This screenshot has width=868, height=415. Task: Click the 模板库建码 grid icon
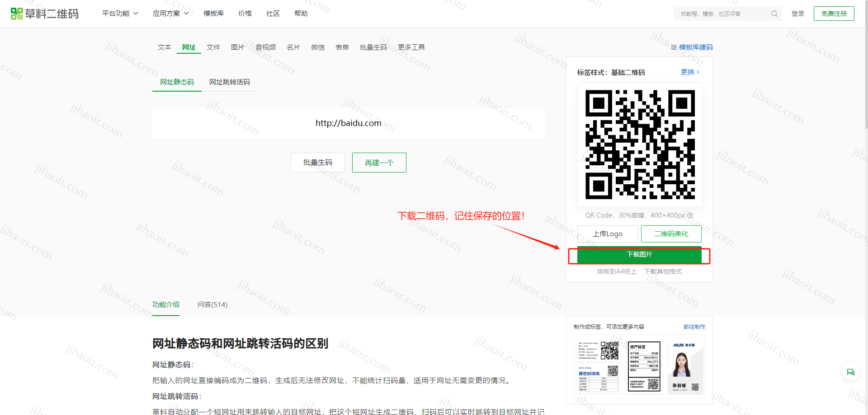point(674,47)
